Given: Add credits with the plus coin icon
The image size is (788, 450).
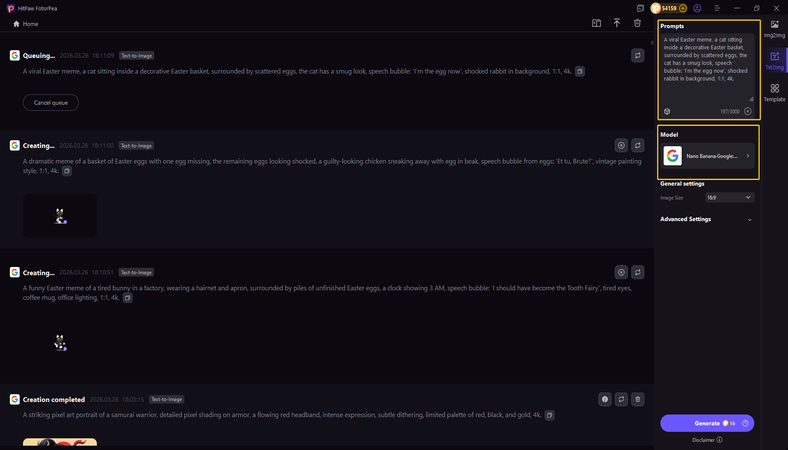Looking at the screenshot, I should pos(684,8).
